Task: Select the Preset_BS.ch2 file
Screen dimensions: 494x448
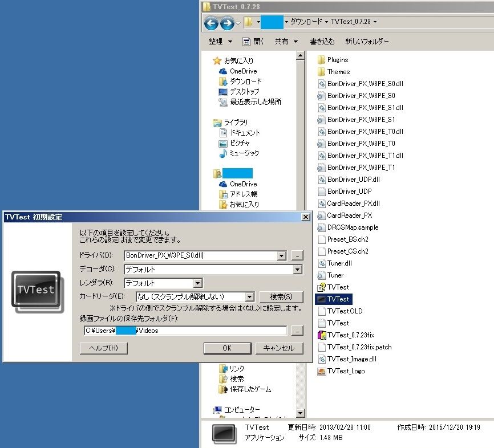Action: coord(343,239)
